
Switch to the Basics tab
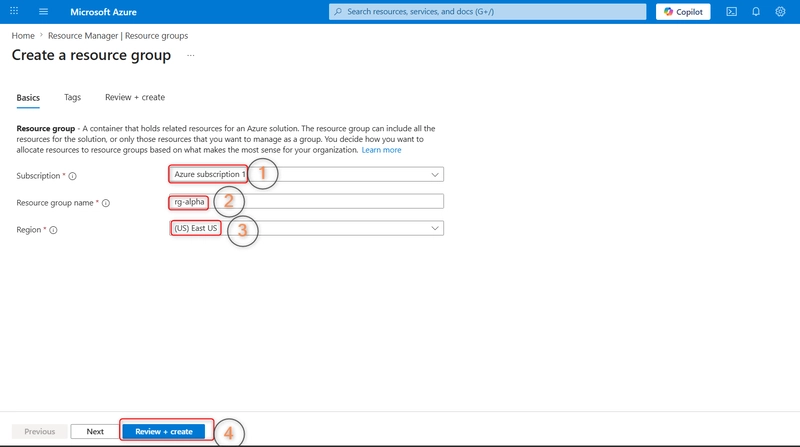[x=28, y=97]
